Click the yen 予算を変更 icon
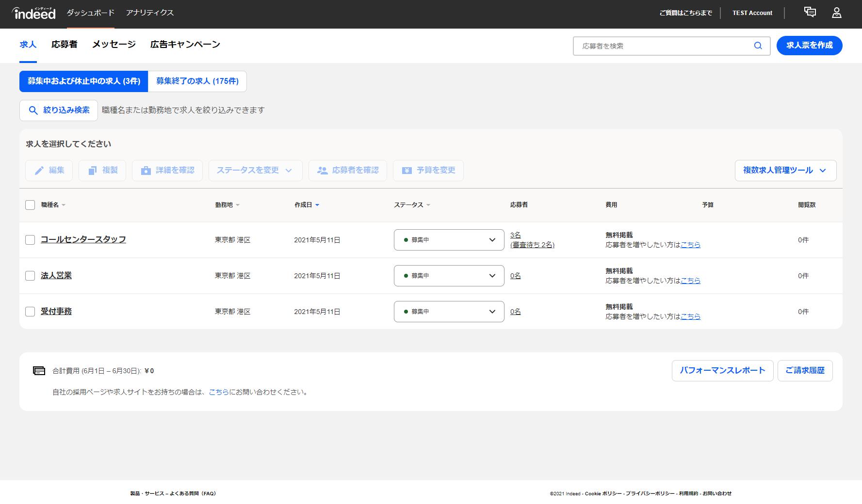The image size is (862, 504). [407, 171]
